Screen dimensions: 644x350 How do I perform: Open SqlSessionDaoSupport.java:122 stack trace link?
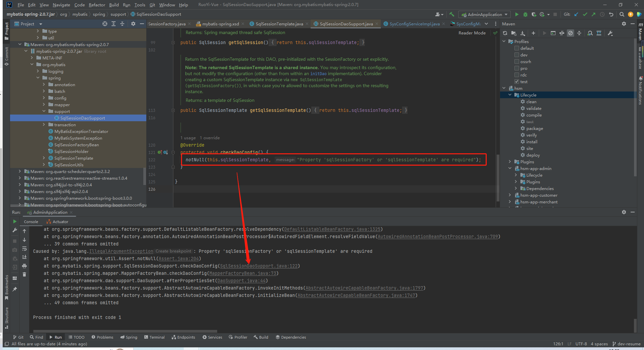coord(259,266)
